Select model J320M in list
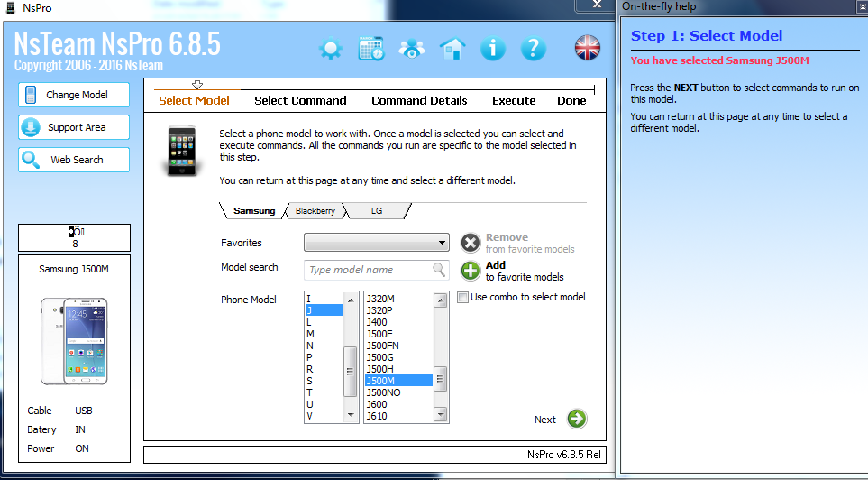Screen dimensions: 868x480 [398, 299]
